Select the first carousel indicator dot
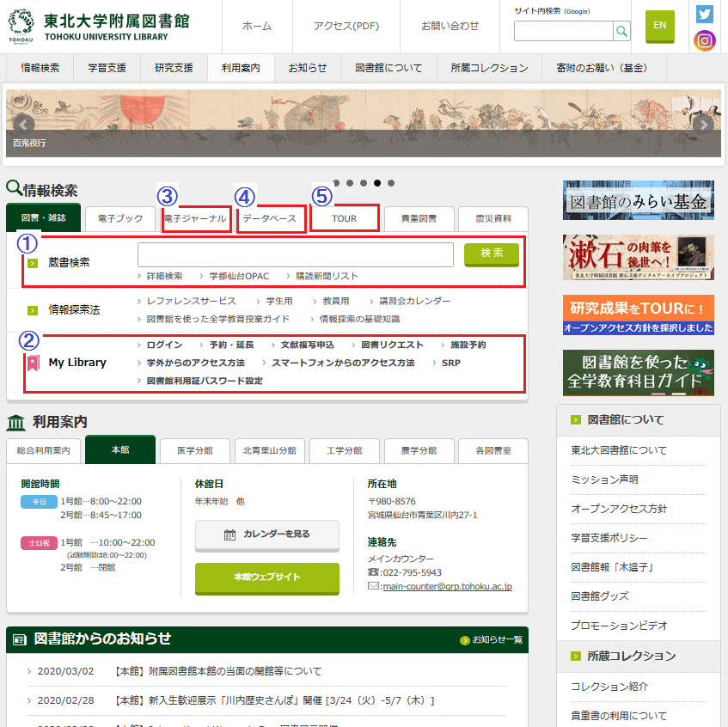Screen dimensions: 728x727 click(337, 183)
